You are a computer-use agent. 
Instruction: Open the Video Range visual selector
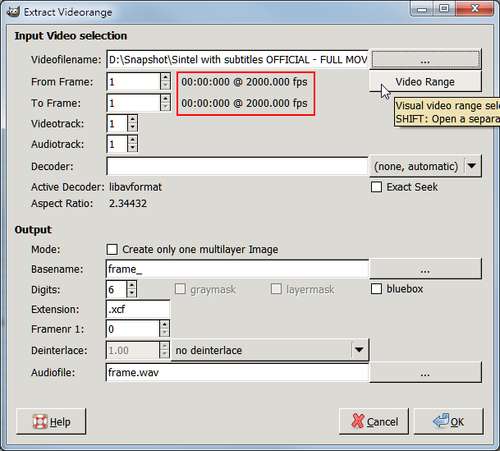(x=425, y=82)
